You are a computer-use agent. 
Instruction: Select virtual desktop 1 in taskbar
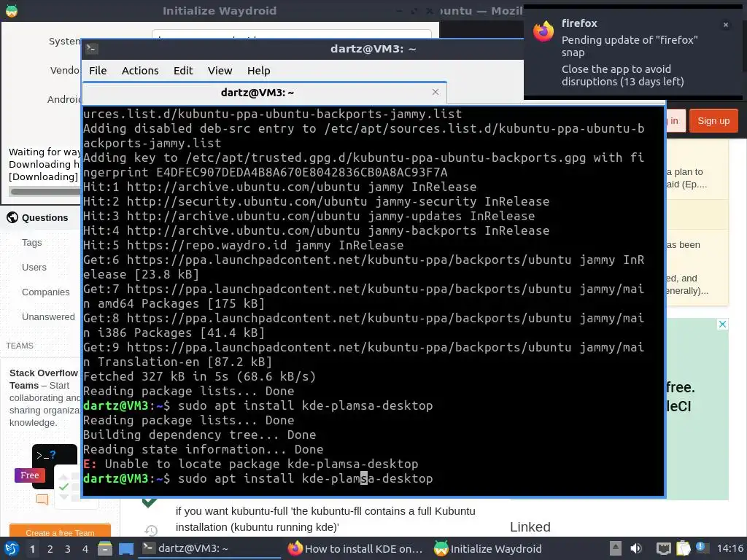(x=32, y=549)
